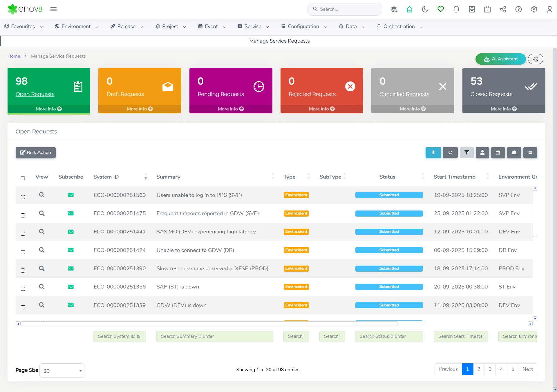Go to page 3 of results
The width and height of the screenshot is (557, 392).
pos(490,369)
